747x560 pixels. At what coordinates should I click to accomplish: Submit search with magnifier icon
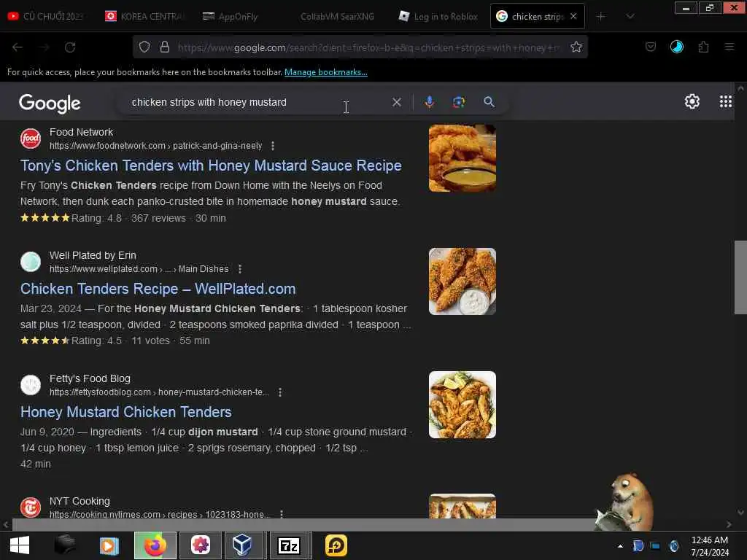(x=489, y=102)
